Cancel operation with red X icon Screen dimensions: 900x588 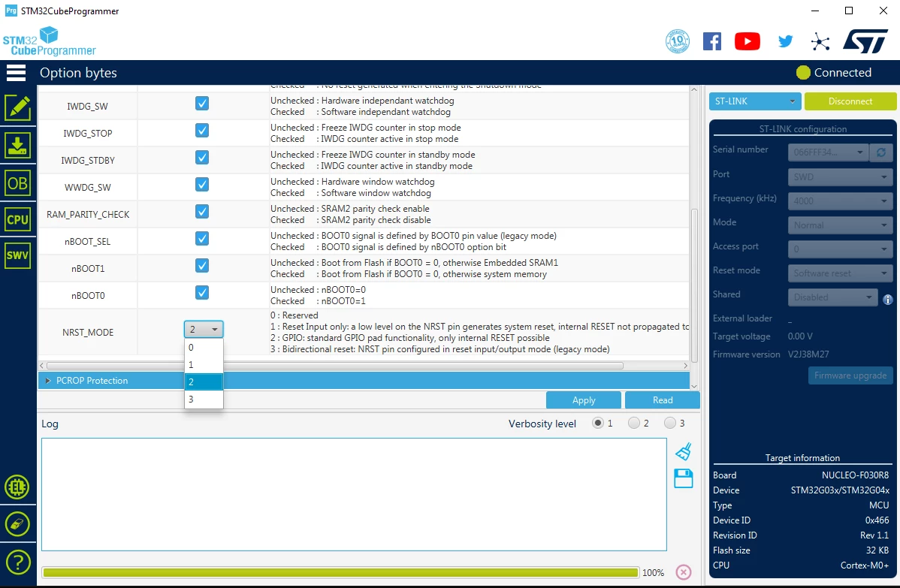point(683,572)
